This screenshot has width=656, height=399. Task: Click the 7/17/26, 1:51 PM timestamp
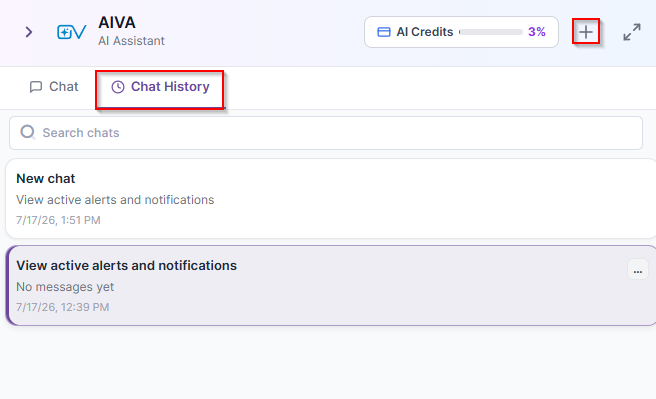pyautogui.click(x=58, y=220)
